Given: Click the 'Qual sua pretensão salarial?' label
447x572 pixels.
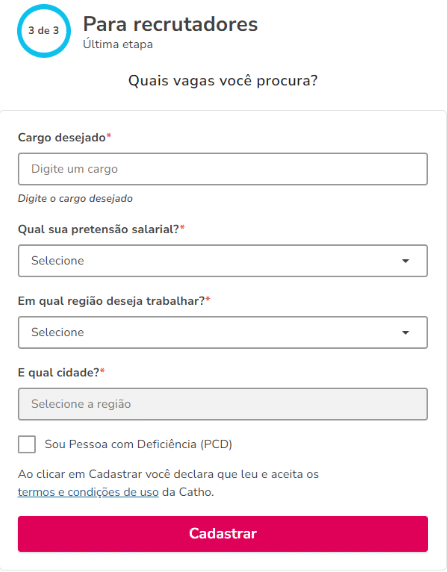Looking at the screenshot, I should pyautogui.click(x=101, y=229).
